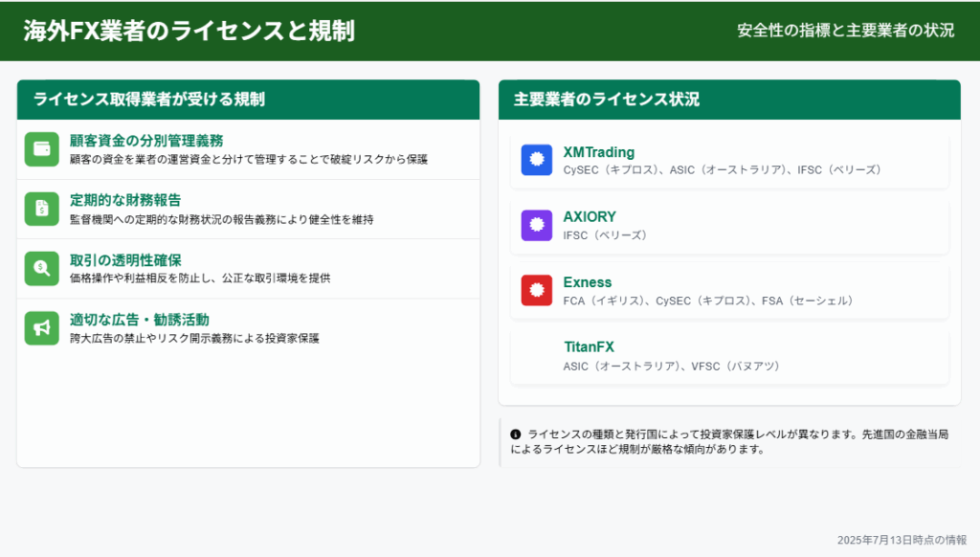Click the magnifier icon beside 取引の透明性確保
The width and height of the screenshot is (980, 557).
click(42, 268)
